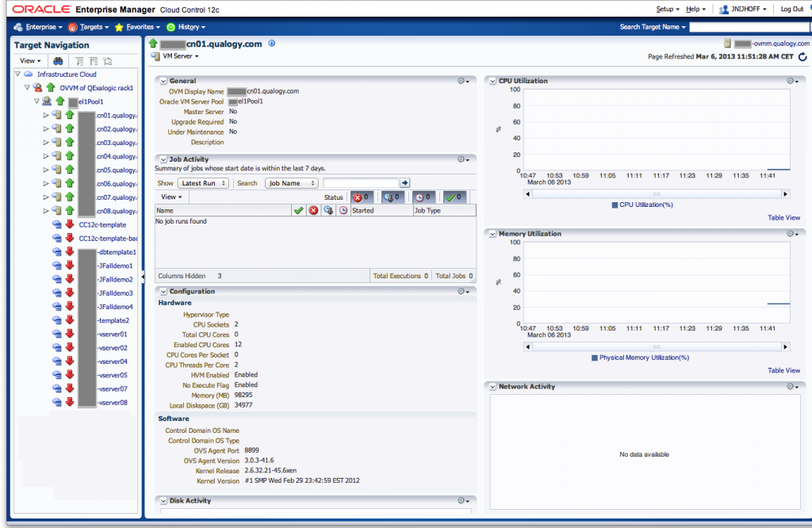Toggle the suspended jobs status filter
This screenshot has height=528, width=812.
pyautogui.click(x=393, y=197)
